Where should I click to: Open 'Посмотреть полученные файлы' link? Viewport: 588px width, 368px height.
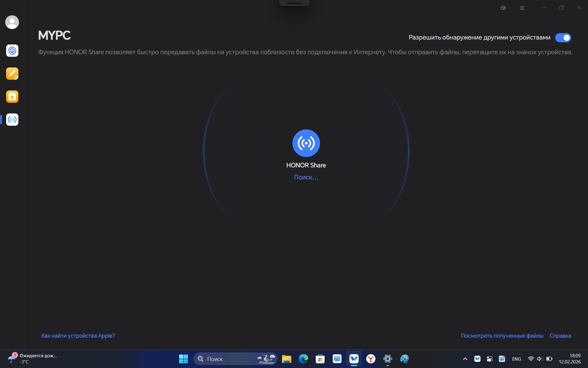502,336
